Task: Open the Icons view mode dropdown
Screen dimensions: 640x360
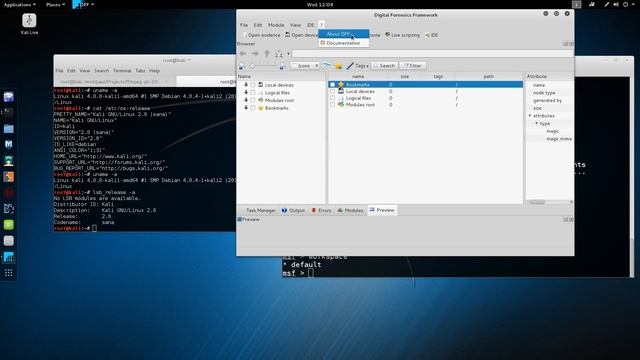Action: tap(305, 66)
